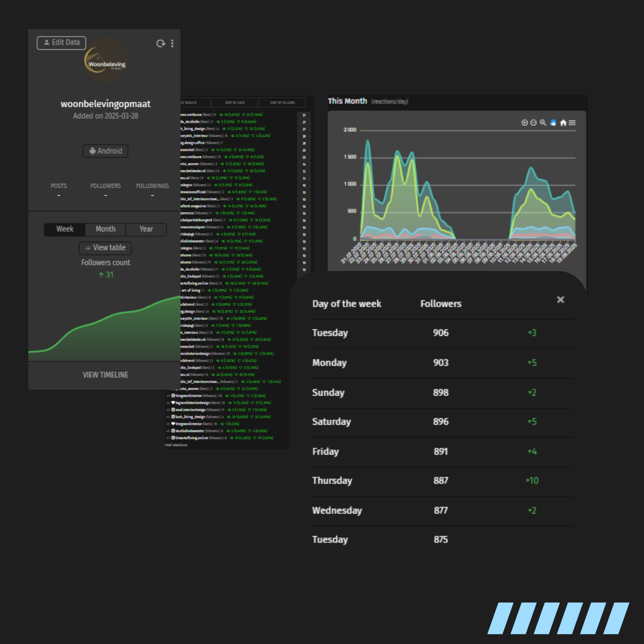Image resolution: width=644 pixels, height=644 pixels.
Task: Refresh the woonbelevingopmaat profile data
Action: tap(161, 43)
